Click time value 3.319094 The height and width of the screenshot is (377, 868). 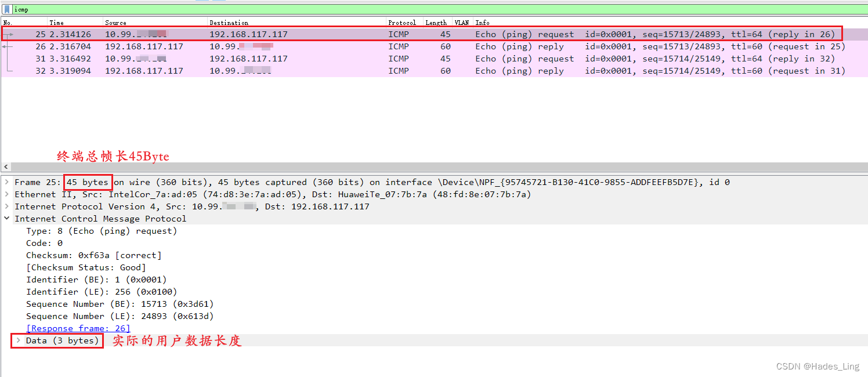pos(70,71)
